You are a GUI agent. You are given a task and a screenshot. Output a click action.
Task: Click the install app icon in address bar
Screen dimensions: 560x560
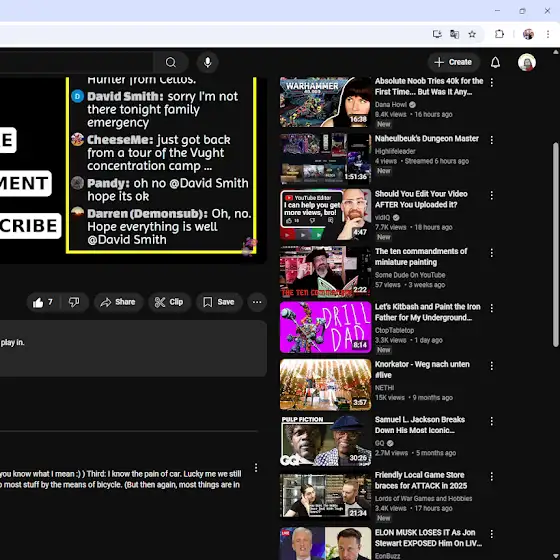[437, 34]
